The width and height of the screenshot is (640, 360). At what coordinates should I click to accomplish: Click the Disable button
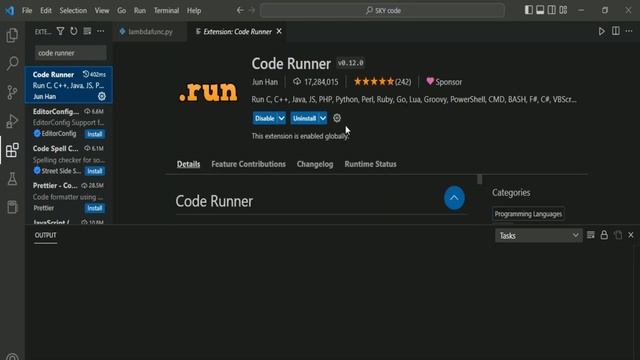tap(264, 118)
